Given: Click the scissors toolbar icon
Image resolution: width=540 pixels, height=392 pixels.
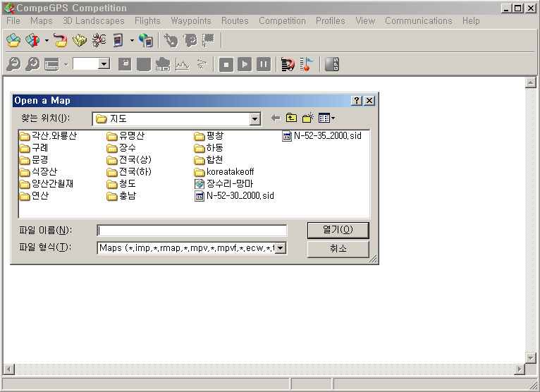Looking at the screenshot, I should coord(99,40).
